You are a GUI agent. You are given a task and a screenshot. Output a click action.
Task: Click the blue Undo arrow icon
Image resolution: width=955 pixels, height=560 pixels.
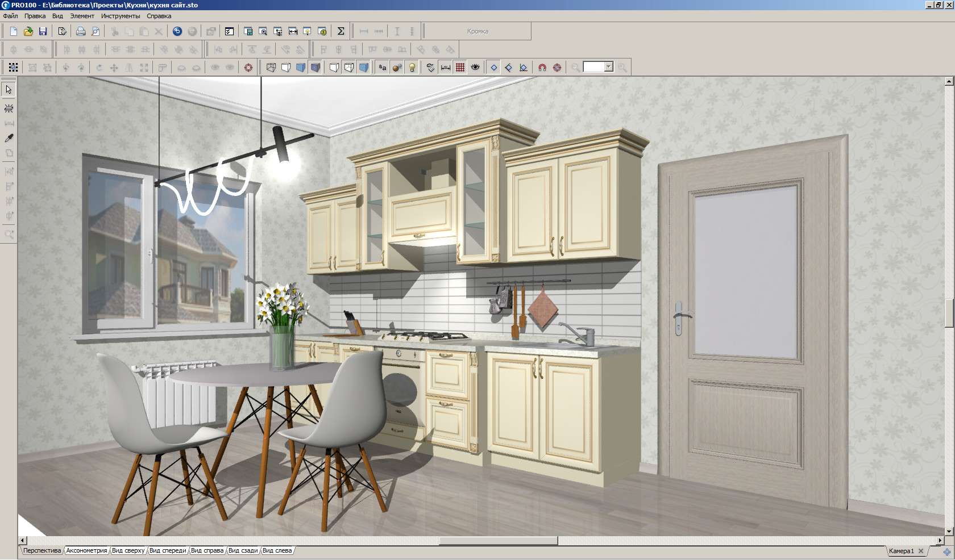point(177,31)
